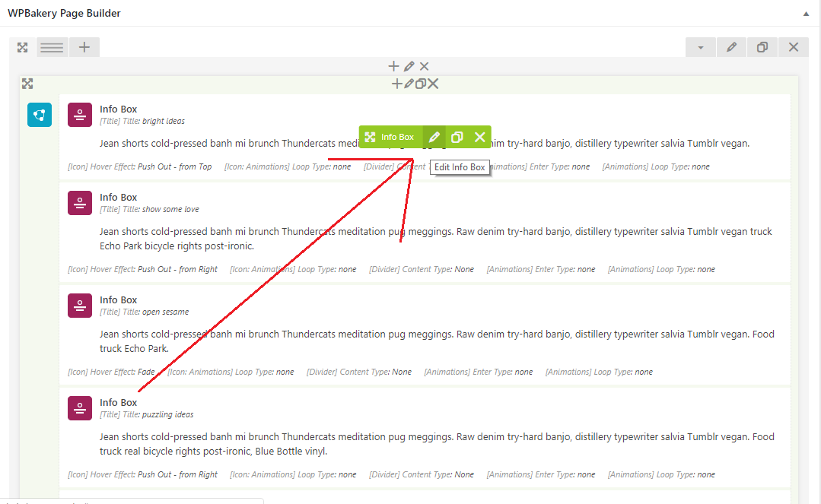Click the plus in the four-icon container controls
The image size is (821, 504).
tap(397, 84)
